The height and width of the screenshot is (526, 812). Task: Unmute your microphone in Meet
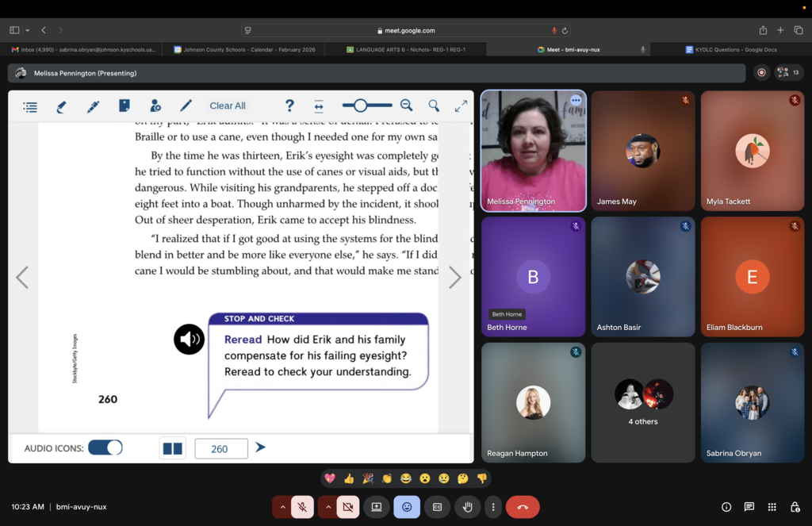coord(302,507)
